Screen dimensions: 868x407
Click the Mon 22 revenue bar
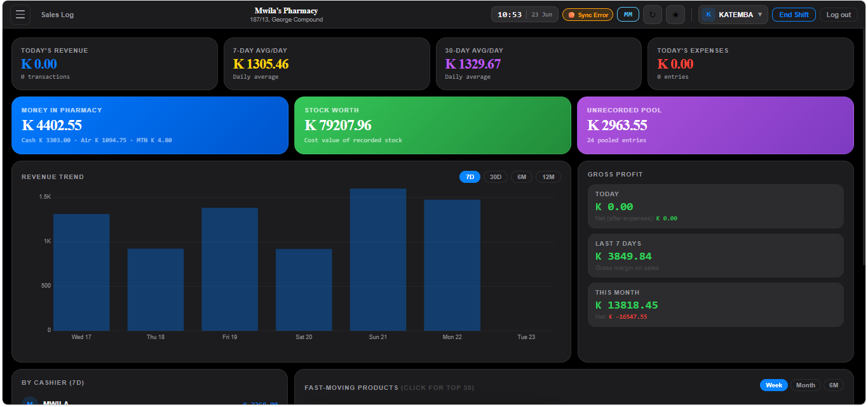(452, 265)
